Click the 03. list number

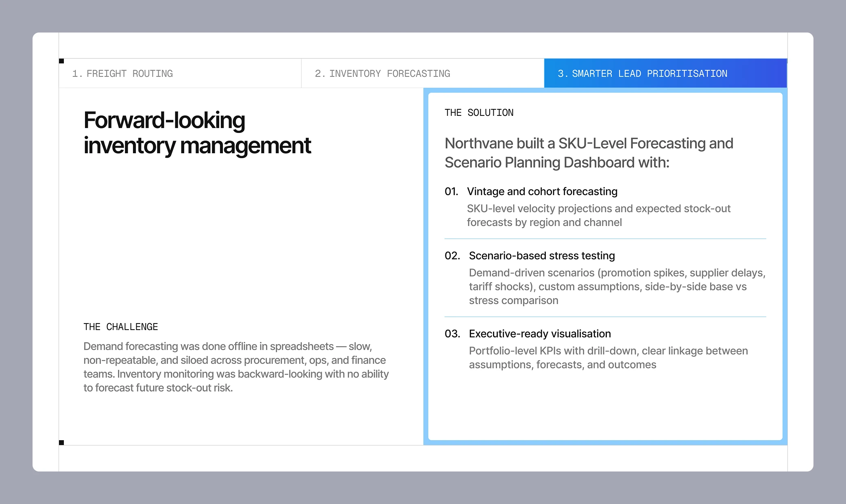[x=452, y=334]
